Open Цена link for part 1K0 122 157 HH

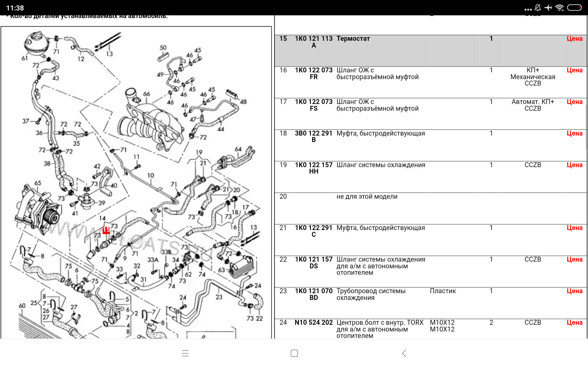point(575,165)
